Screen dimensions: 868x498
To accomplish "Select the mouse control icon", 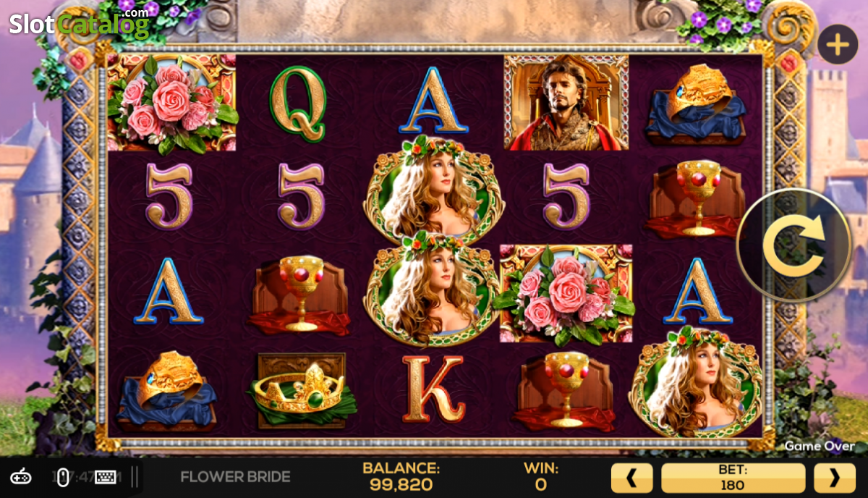I will click(63, 477).
